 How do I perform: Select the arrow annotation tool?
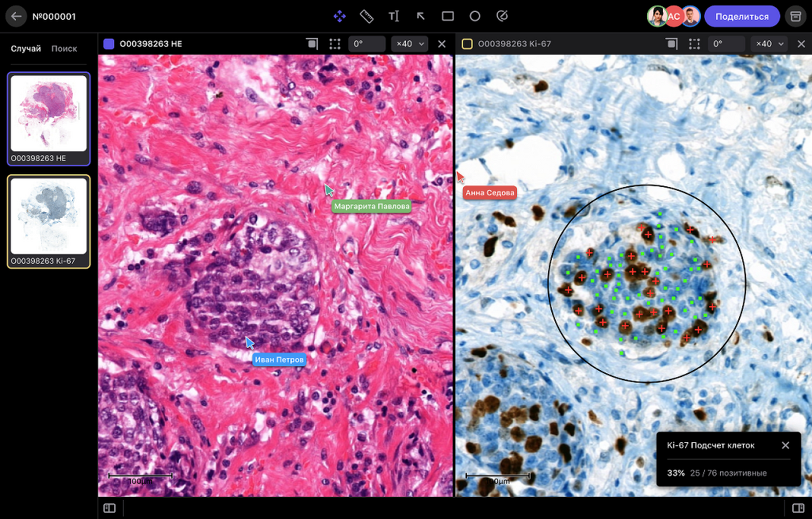420,17
